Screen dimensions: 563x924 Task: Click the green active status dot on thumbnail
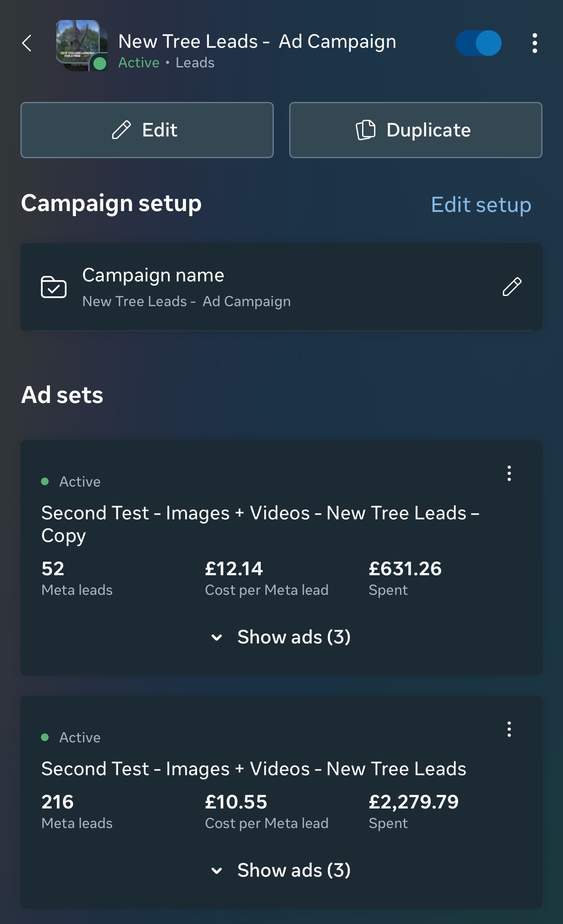click(x=99, y=64)
